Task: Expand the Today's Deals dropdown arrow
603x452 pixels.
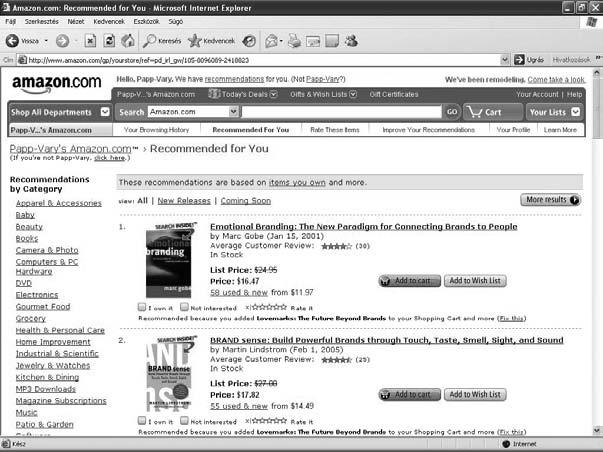Action: tap(273, 94)
